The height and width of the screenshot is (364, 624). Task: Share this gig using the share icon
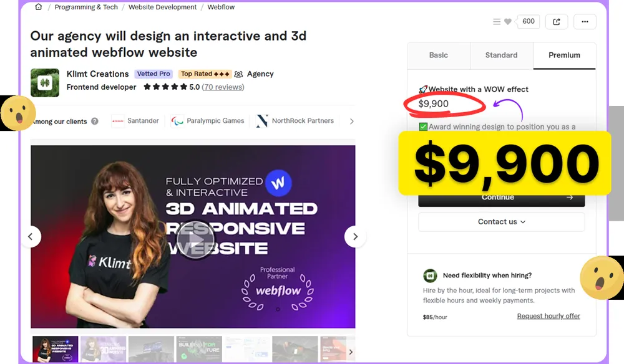[x=557, y=21]
